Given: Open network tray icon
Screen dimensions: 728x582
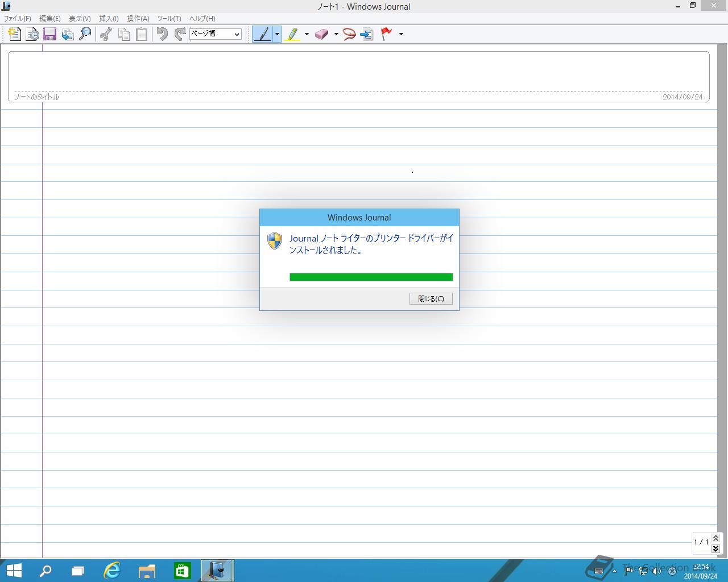Looking at the screenshot, I should click(x=643, y=571).
